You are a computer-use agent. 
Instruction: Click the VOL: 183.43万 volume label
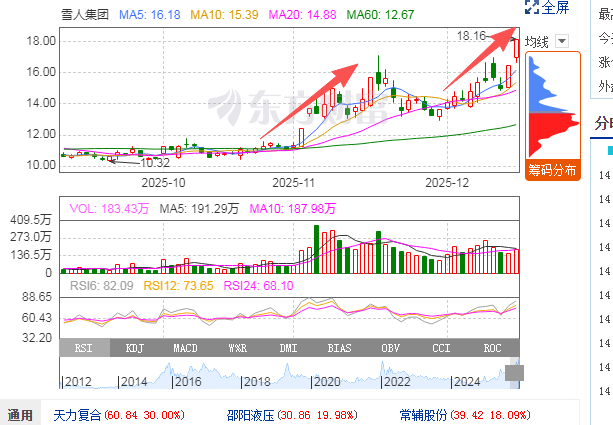tap(109, 208)
